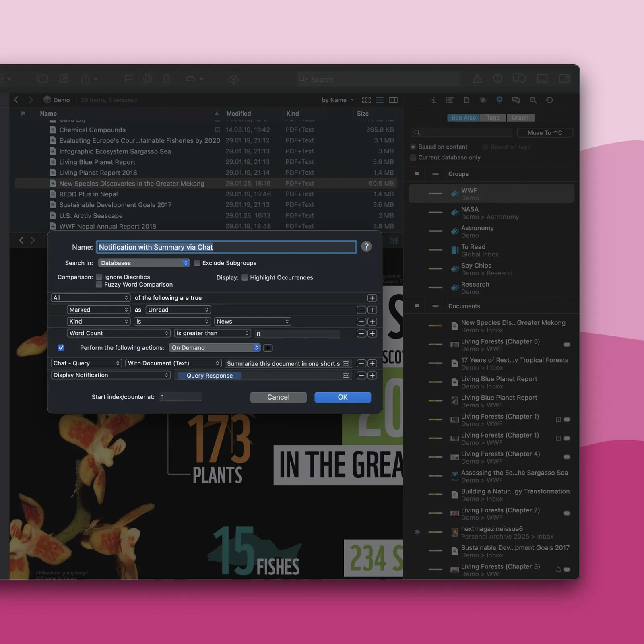Open the Chat - Query action dropdown

tap(86, 363)
